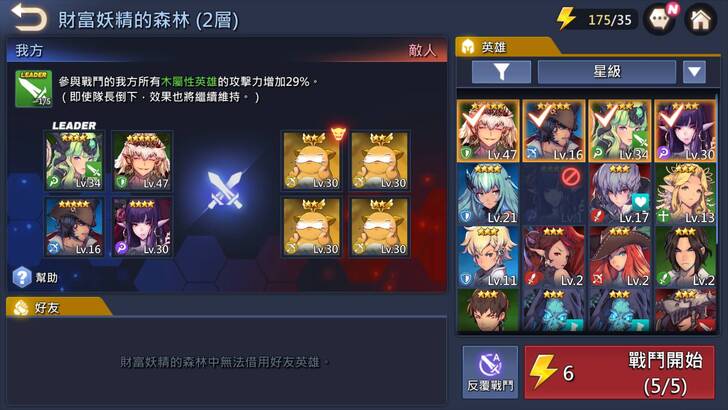Uncheck the Lv.30 purple-haired hero
Viewport: 728px width, 410px height.
685,131
